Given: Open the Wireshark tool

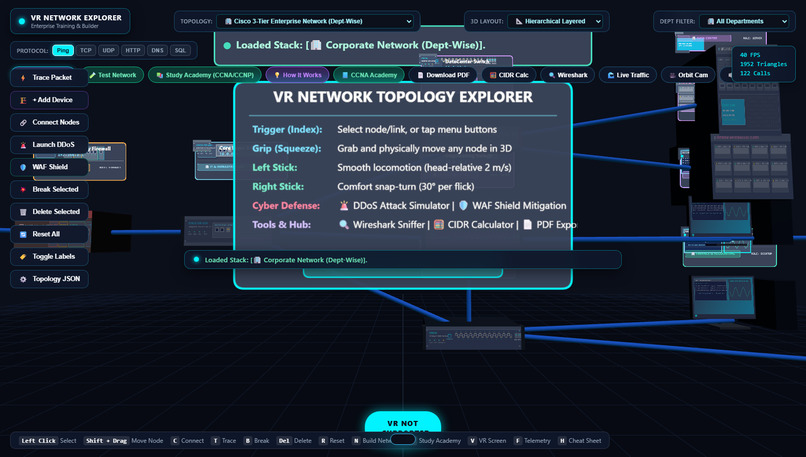Looking at the screenshot, I should (x=567, y=75).
